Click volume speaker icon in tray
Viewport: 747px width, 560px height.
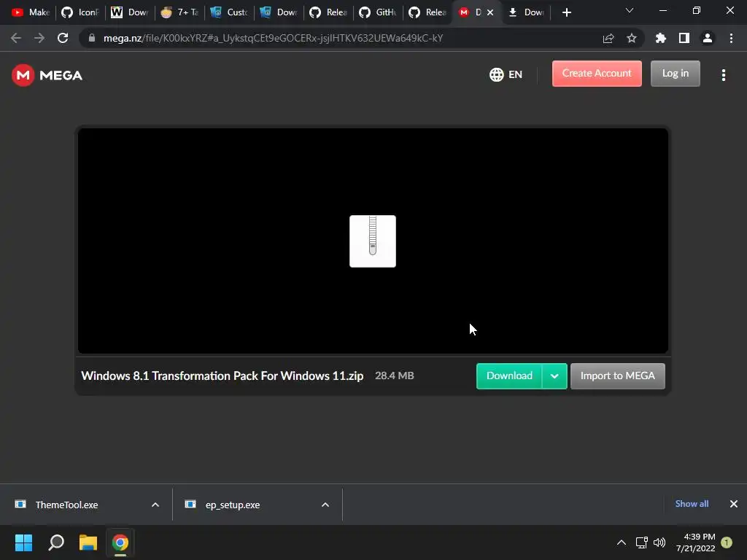[x=659, y=542]
